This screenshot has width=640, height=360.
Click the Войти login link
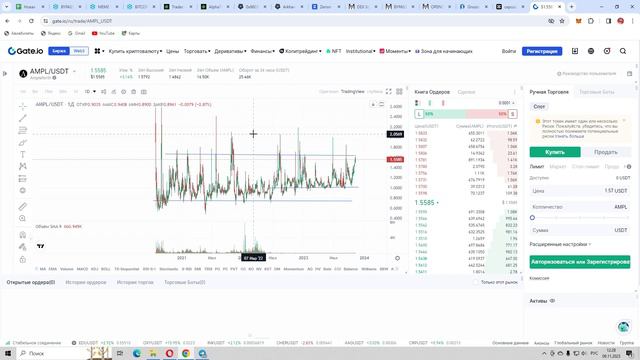click(509, 51)
